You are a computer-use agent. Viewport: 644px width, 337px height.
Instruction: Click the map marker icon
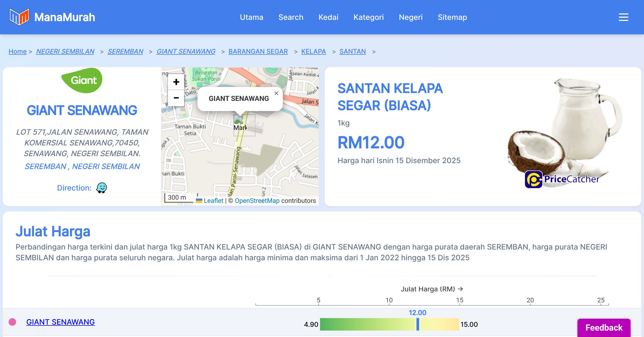pos(238,120)
